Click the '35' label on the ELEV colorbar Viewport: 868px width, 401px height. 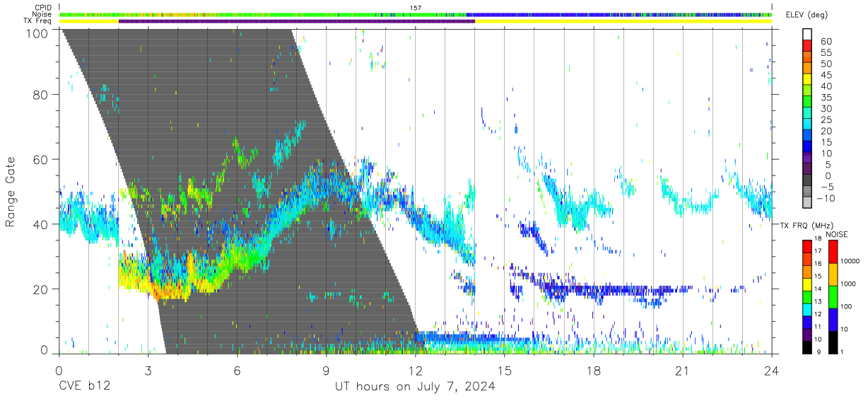point(826,98)
